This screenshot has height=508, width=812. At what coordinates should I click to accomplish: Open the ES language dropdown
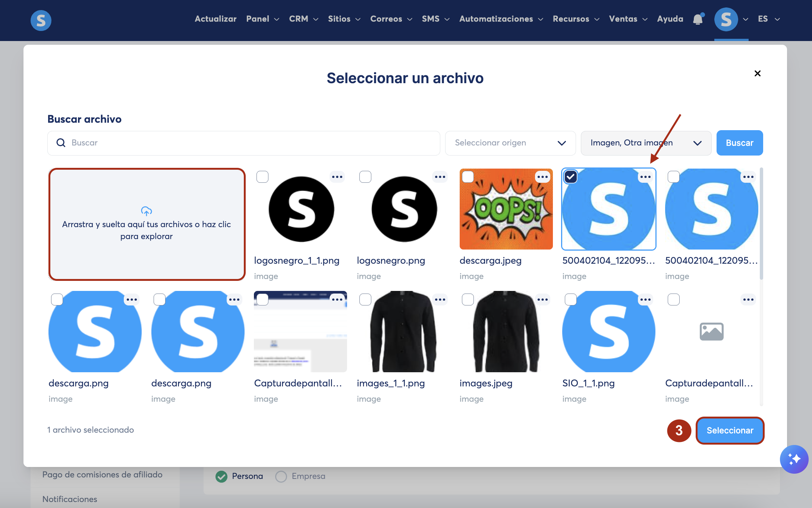pos(769,19)
